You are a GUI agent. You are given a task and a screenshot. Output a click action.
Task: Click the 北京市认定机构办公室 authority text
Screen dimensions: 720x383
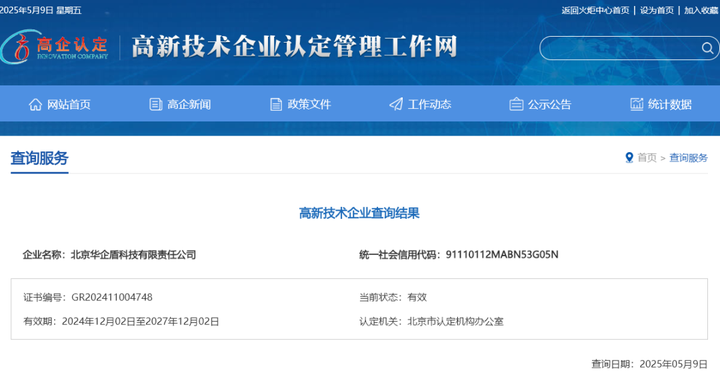coord(456,321)
